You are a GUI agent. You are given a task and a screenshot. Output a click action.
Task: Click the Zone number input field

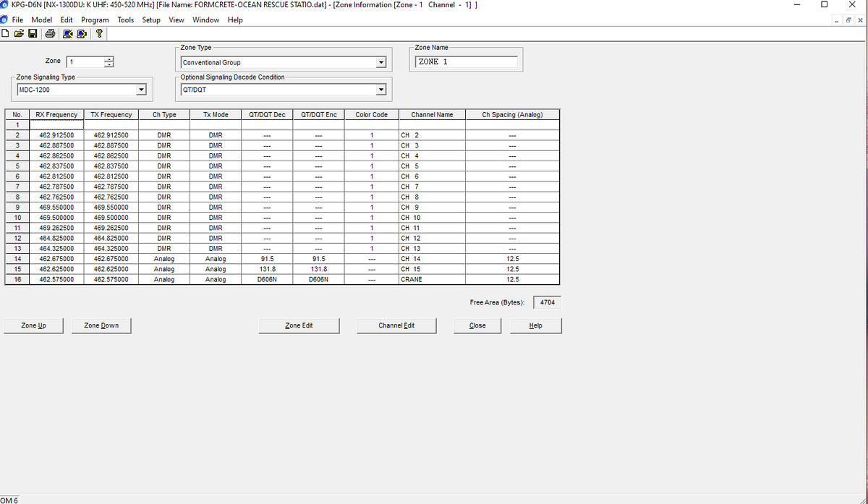pos(85,62)
